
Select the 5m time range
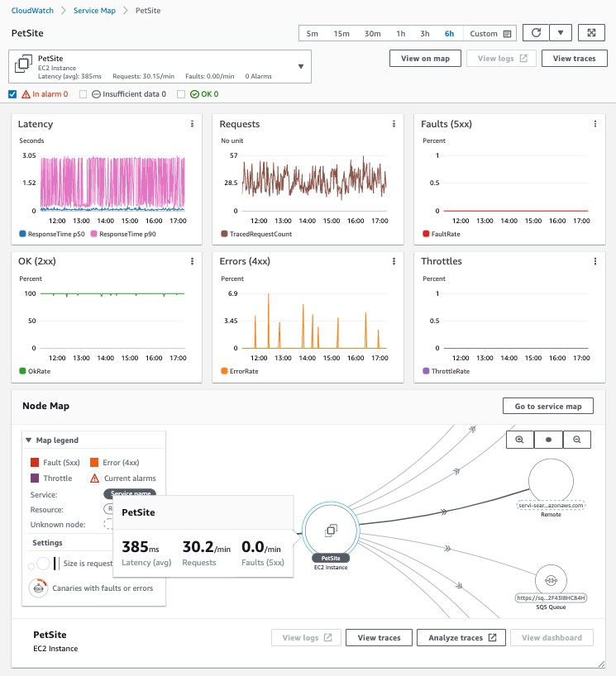pos(313,34)
